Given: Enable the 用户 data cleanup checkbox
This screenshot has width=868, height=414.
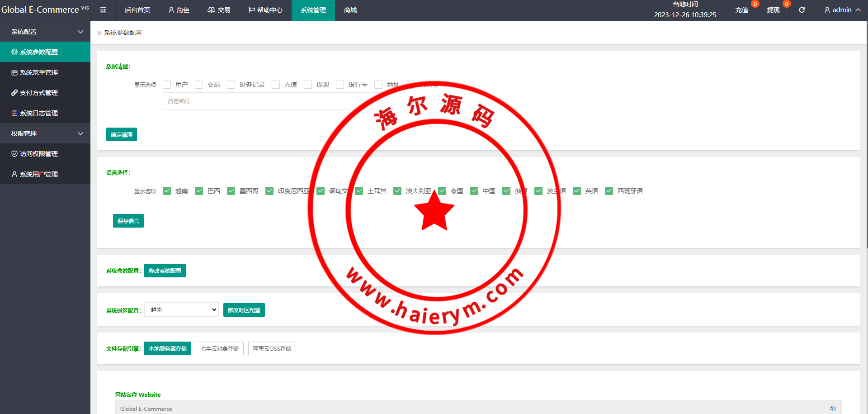Looking at the screenshot, I should [167, 85].
